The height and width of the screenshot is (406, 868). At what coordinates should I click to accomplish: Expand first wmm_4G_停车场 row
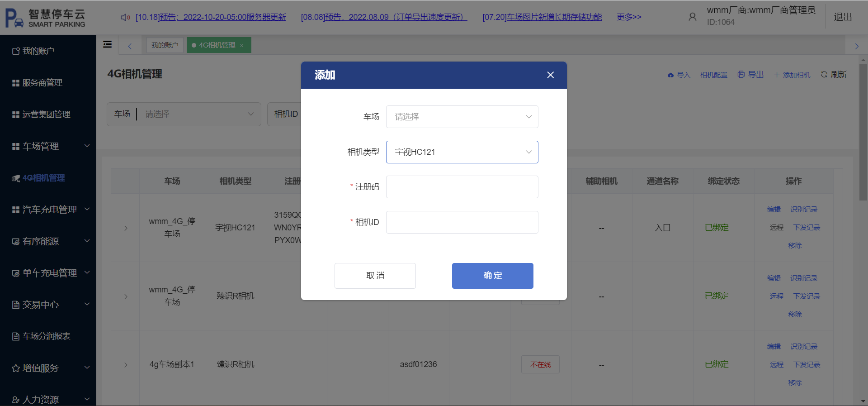[x=126, y=228]
